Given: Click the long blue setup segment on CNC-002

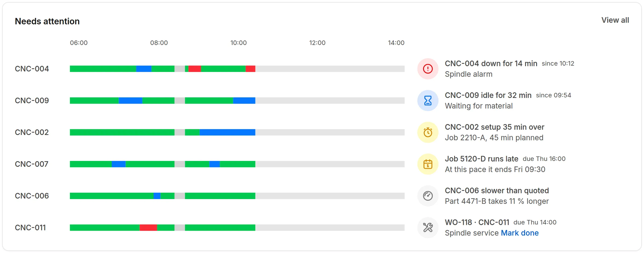Looking at the screenshot, I should point(227,132).
